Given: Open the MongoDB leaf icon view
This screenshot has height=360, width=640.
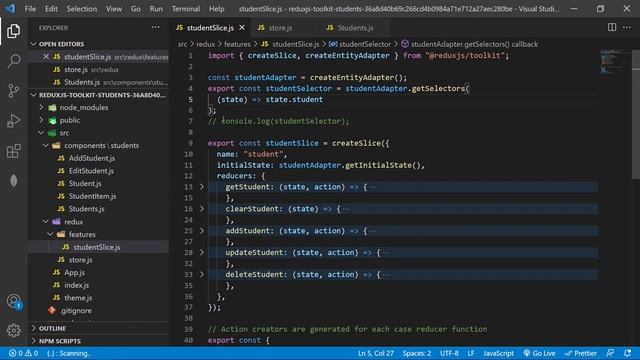Looking at the screenshot, I should (x=13, y=181).
